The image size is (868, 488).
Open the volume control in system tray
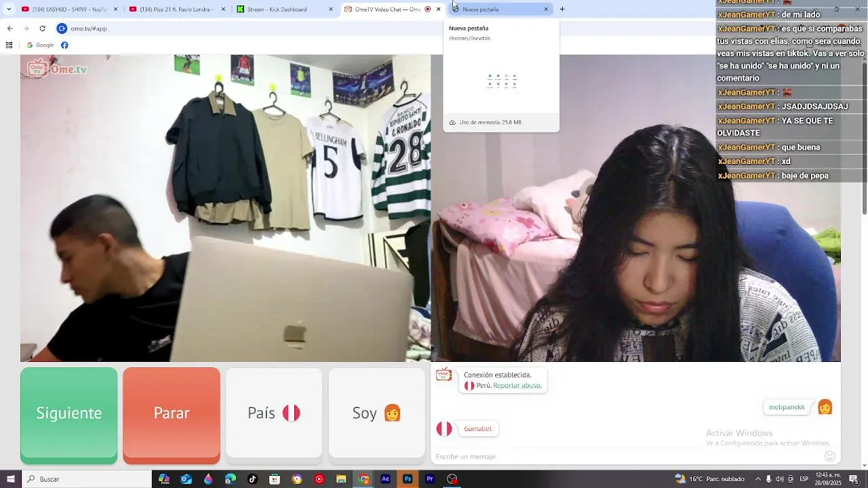tap(780, 479)
